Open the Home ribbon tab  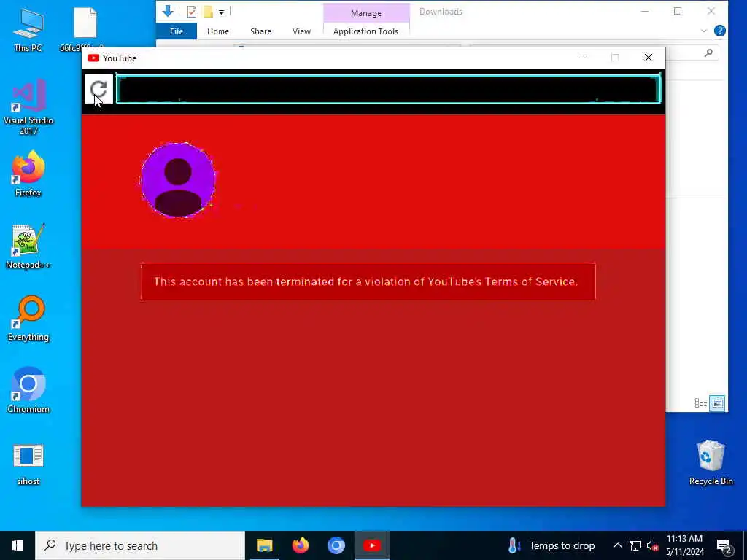coord(217,31)
